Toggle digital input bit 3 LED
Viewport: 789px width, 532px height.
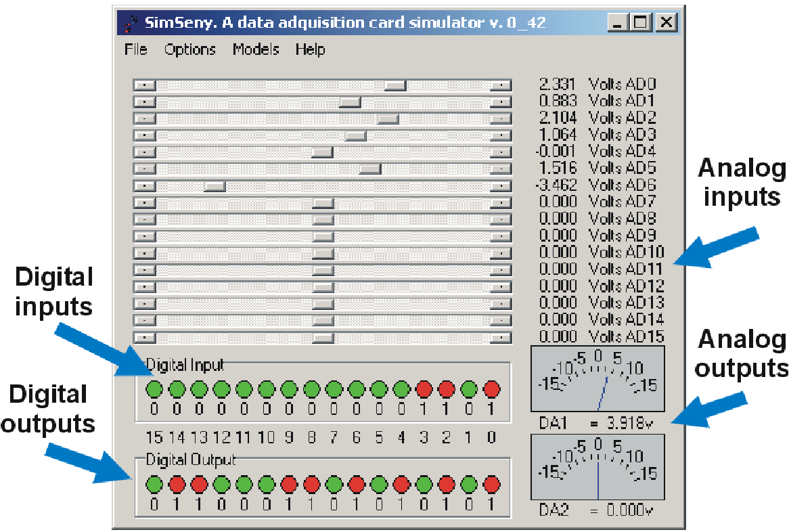coord(424,389)
